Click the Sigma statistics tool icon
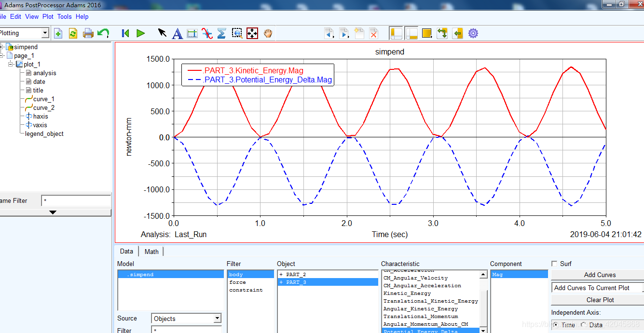 [x=221, y=33]
